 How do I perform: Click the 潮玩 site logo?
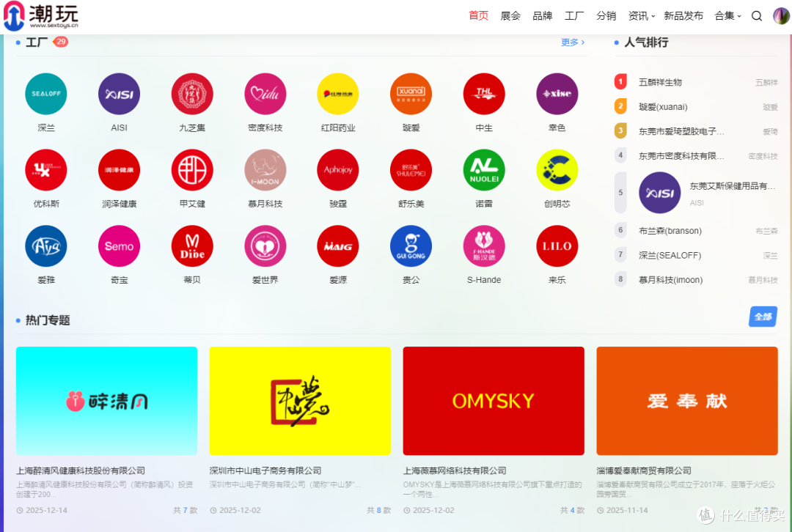click(41, 15)
